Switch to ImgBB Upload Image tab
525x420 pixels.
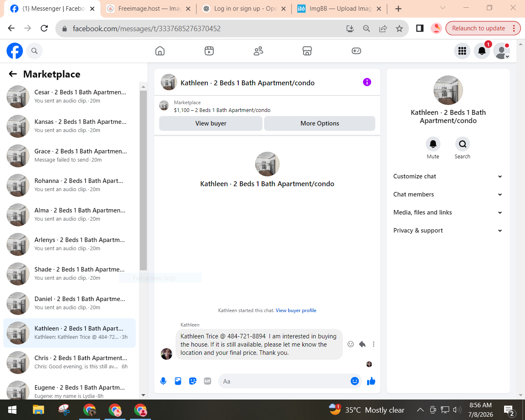pyautogui.click(x=340, y=9)
